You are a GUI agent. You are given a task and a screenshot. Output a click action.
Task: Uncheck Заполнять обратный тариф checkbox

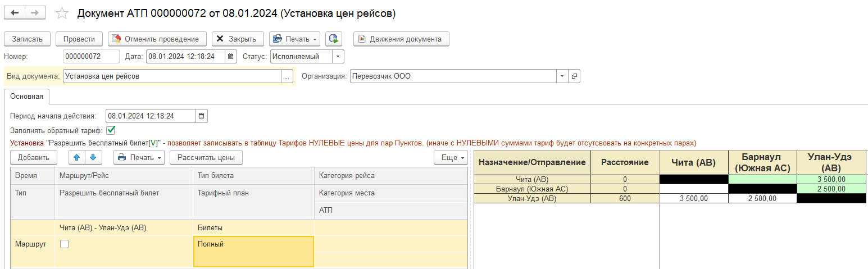coord(111,130)
